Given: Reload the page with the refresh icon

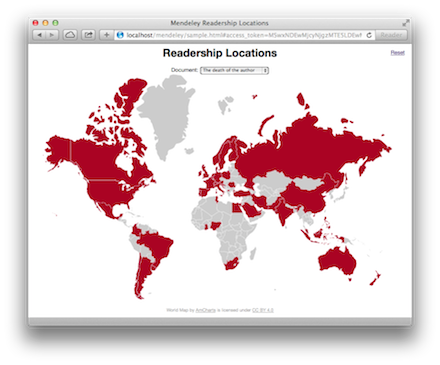Looking at the screenshot, I should [x=369, y=35].
